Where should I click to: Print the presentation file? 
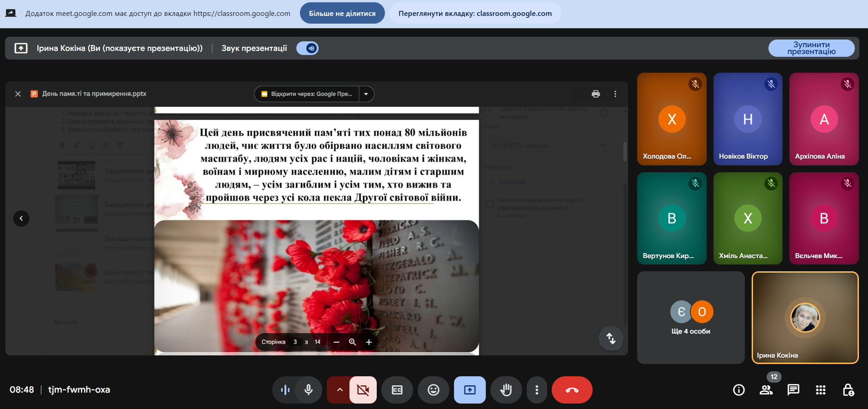tap(596, 94)
